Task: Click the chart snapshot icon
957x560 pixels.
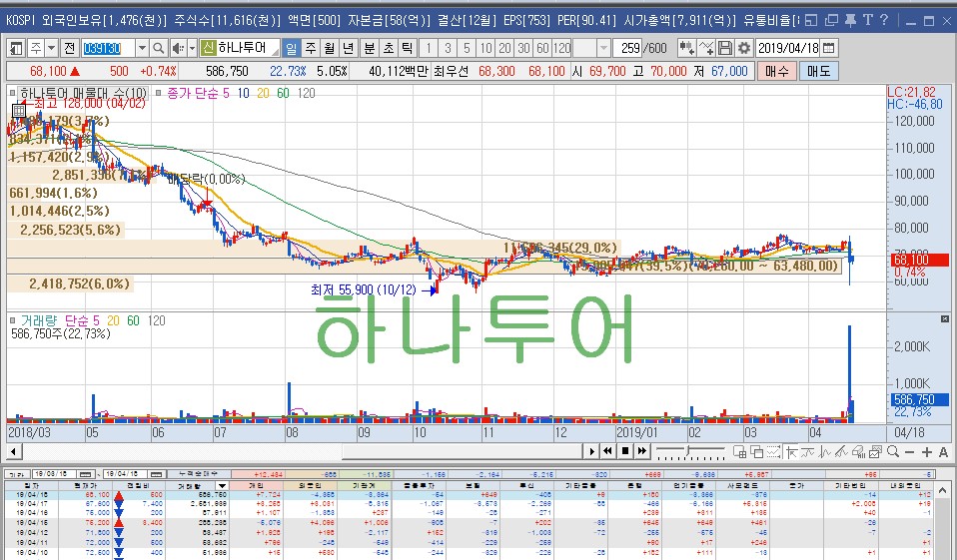Action: click(x=875, y=451)
